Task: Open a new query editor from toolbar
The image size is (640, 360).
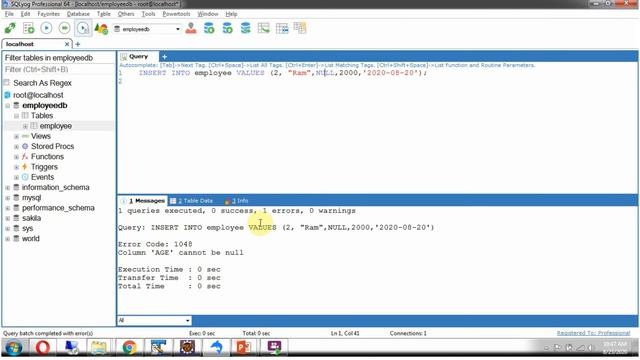Action: 29,29
